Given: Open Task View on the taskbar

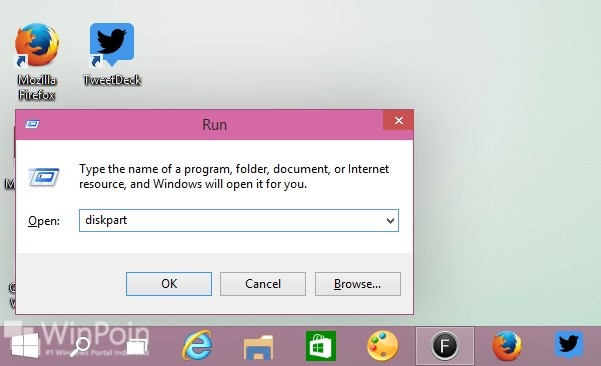Looking at the screenshot, I should tap(137, 346).
